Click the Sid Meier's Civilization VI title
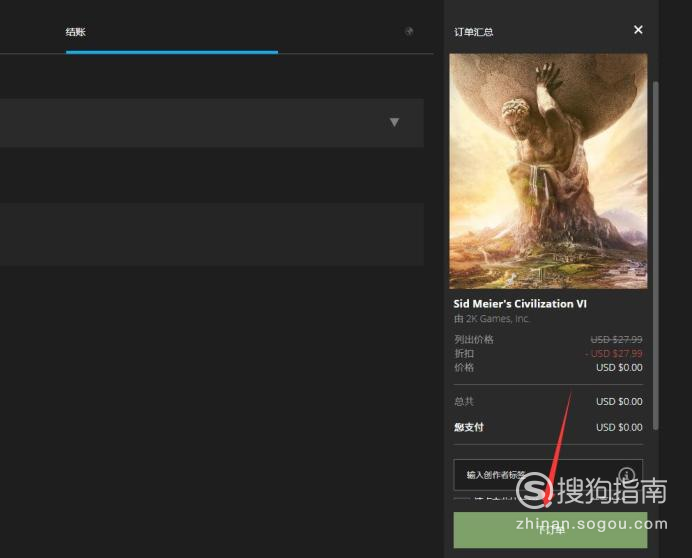 (x=520, y=304)
